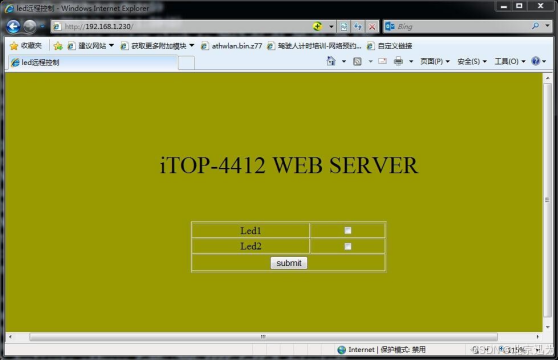The image size is (559, 361).
Task: Expand the 获取更多附加模块 dropdown
Action: (x=192, y=45)
